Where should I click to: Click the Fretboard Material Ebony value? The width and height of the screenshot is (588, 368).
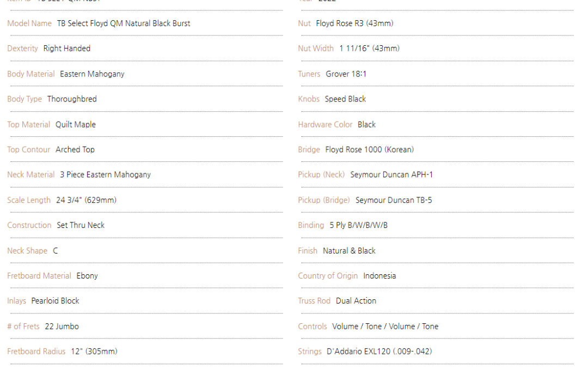click(x=87, y=276)
